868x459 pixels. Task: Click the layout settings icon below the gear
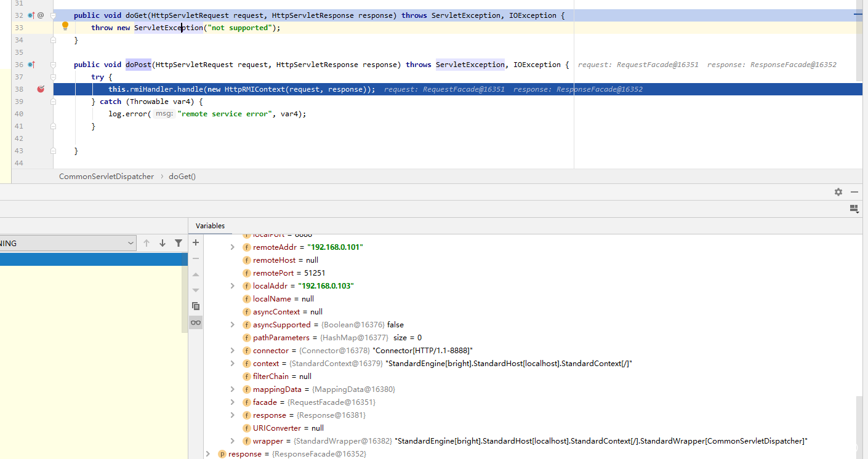click(853, 209)
